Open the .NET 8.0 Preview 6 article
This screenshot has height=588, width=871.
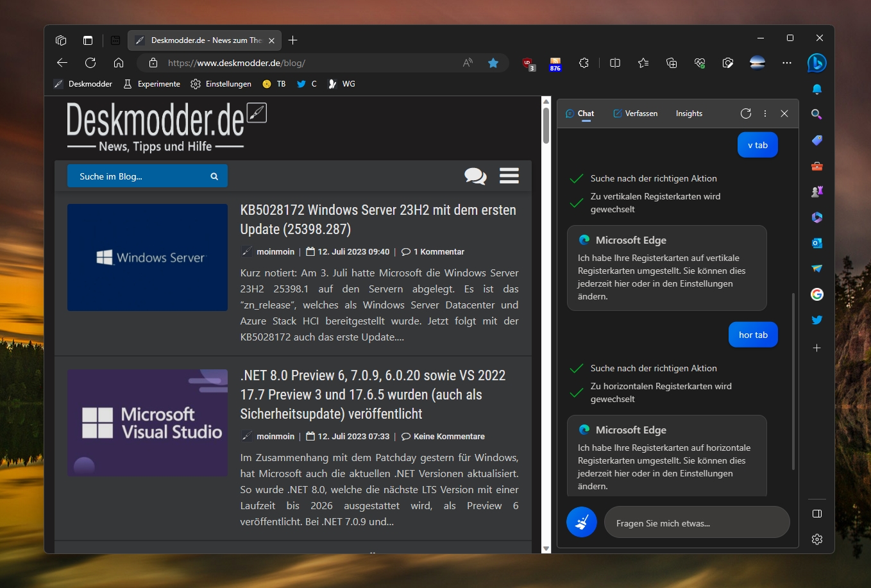click(373, 394)
